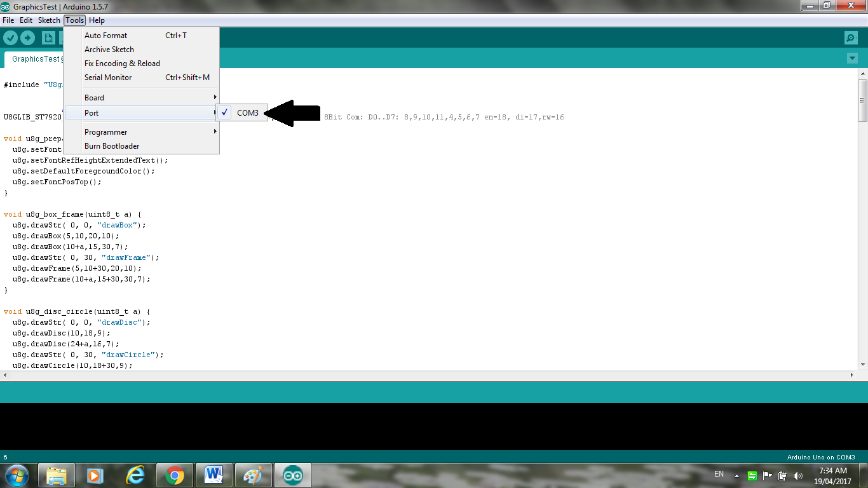
Task: Open the File menu
Action: click(x=8, y=20)
